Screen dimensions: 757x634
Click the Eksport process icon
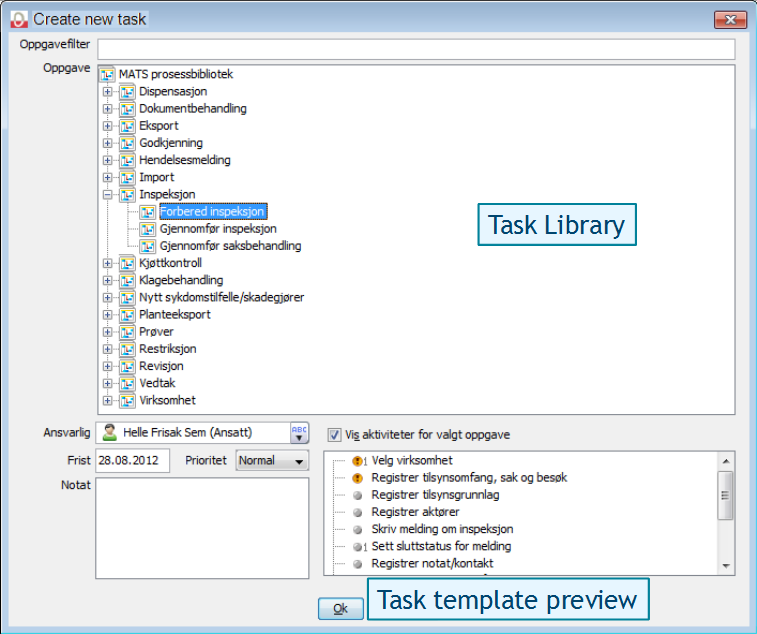point(127,126)
